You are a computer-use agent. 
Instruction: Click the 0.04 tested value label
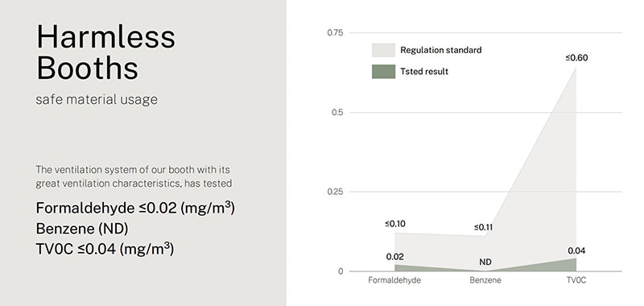576,250
